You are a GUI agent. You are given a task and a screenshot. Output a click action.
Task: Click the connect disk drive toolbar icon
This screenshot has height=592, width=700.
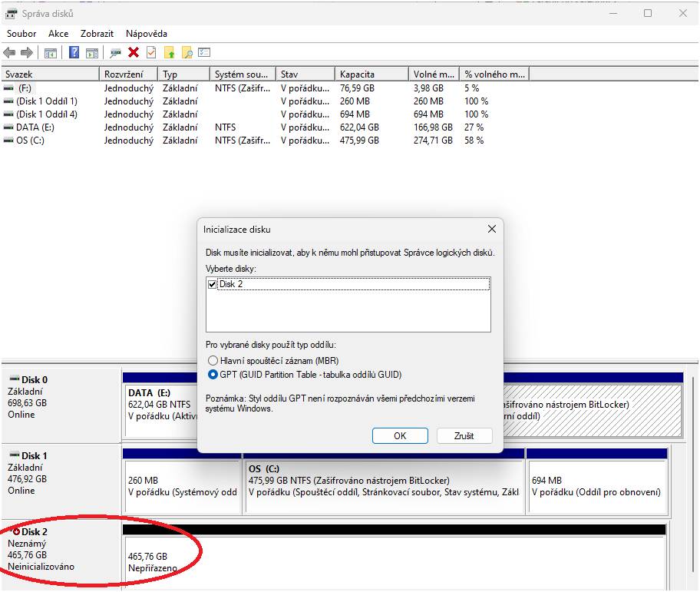click(115, 53)
